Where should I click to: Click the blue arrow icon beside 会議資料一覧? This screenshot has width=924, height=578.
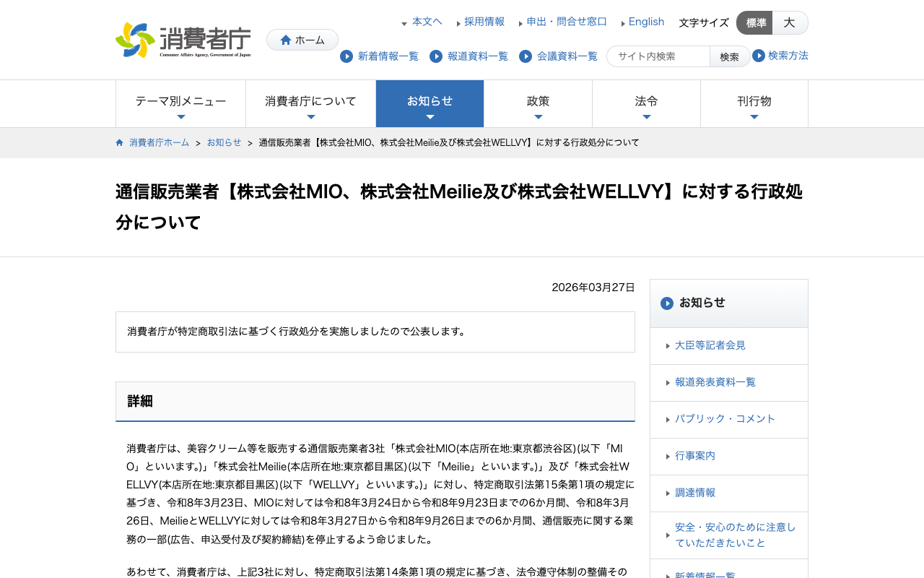[526, 56]
